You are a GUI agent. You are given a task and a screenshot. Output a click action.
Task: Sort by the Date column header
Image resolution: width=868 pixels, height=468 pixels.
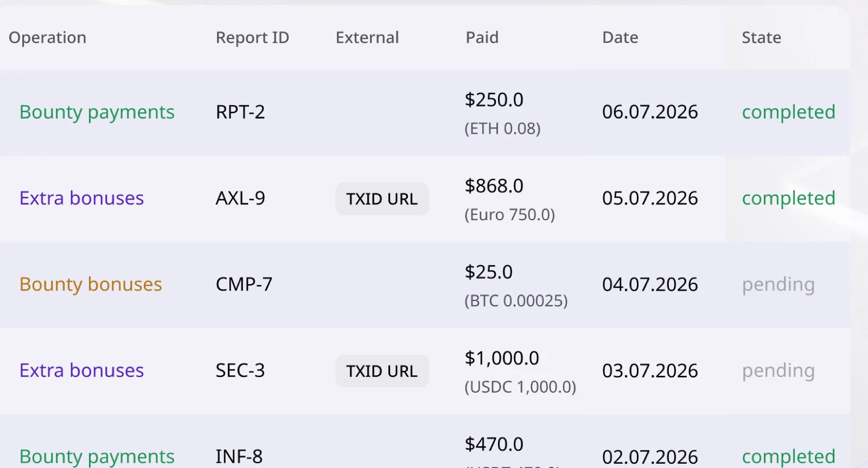[x=620, y=37]
